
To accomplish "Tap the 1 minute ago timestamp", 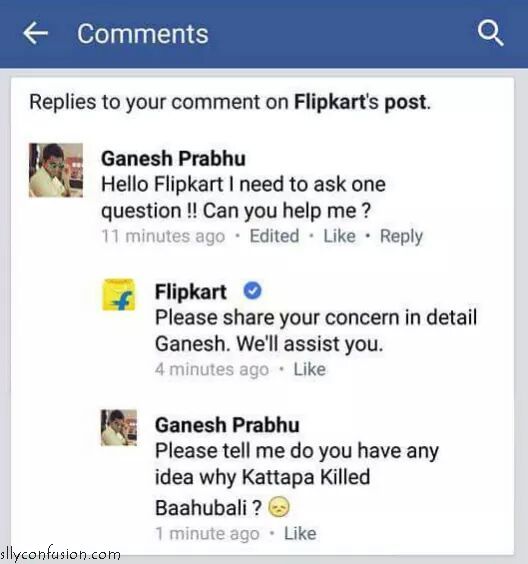I will point(207,534).
